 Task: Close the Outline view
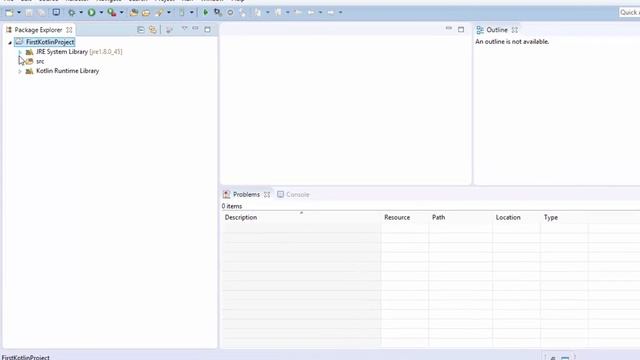click(x=514, y=30)
